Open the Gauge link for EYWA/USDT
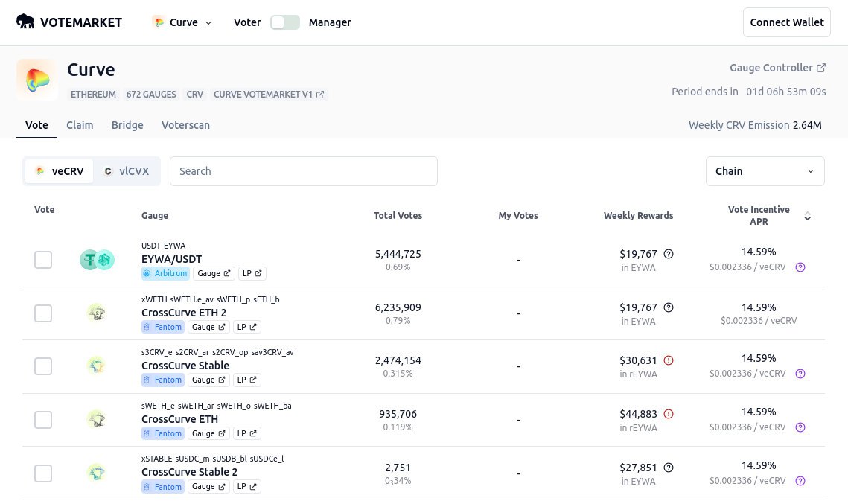 pyautogui.click(x=214, y=273)
